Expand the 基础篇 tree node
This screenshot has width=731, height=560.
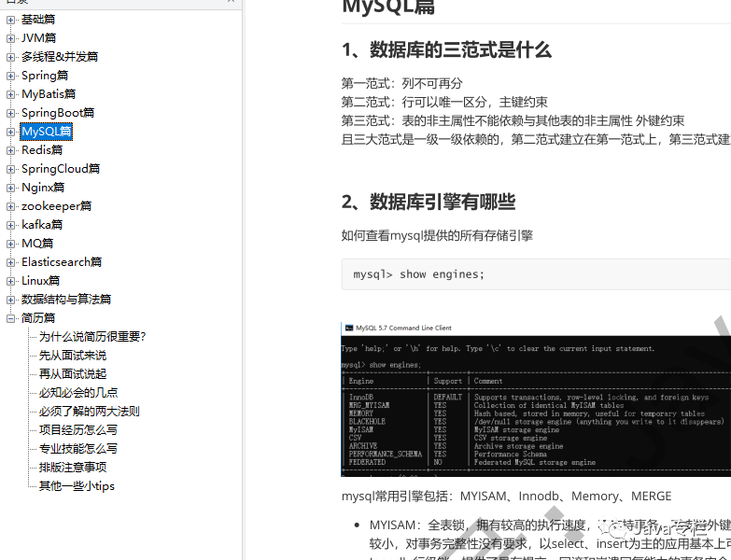10,20
